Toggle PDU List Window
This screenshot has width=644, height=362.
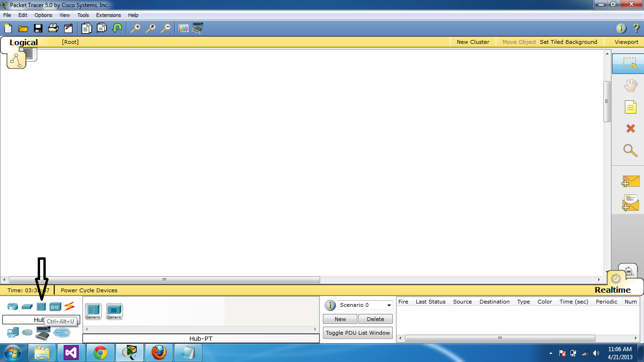click(x=357, y=332)
